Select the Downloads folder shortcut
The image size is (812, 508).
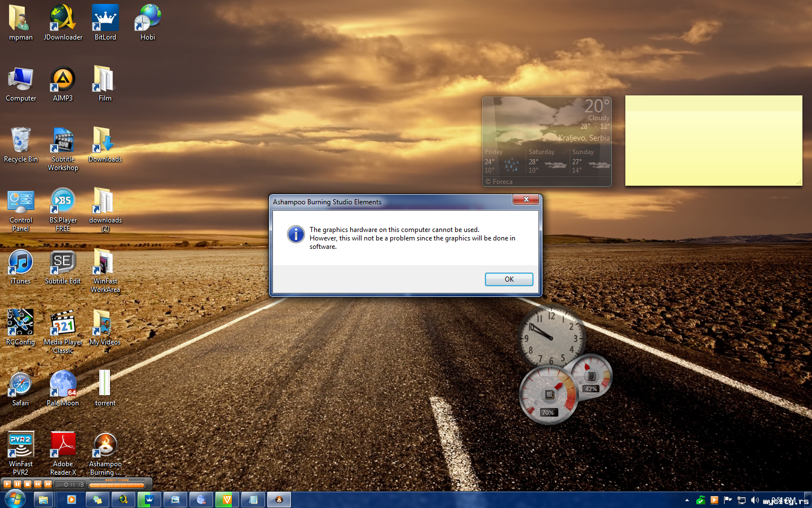point(105,145)
